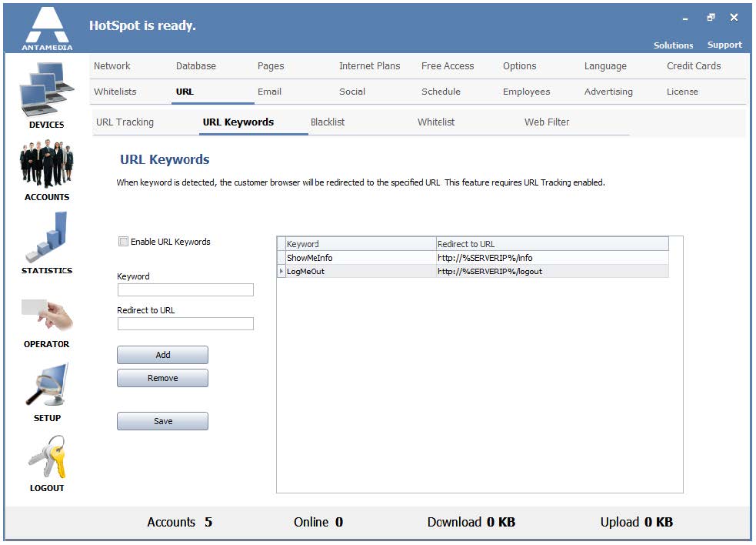The width and height of the screenshot is (756, 545).
Task: Click the Save button
Action: coord(162,421)
